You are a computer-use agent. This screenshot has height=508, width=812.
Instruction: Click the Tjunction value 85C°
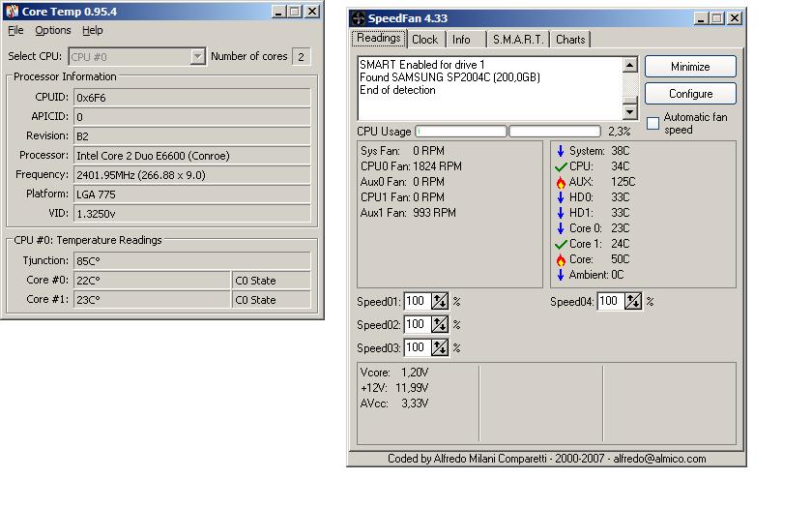192,260
